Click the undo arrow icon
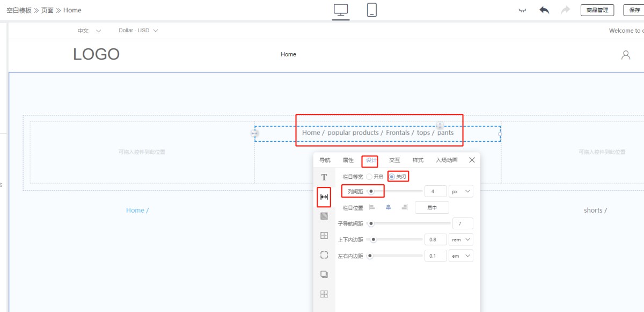Viewport: 644px width, 312px height. click(544, 10)
